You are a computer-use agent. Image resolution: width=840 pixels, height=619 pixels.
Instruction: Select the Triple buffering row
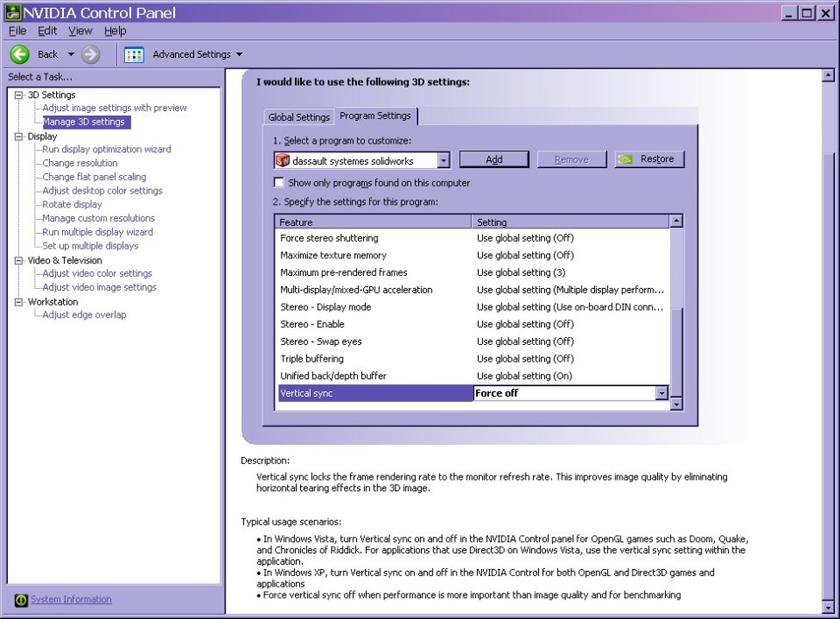coord(472,359)
